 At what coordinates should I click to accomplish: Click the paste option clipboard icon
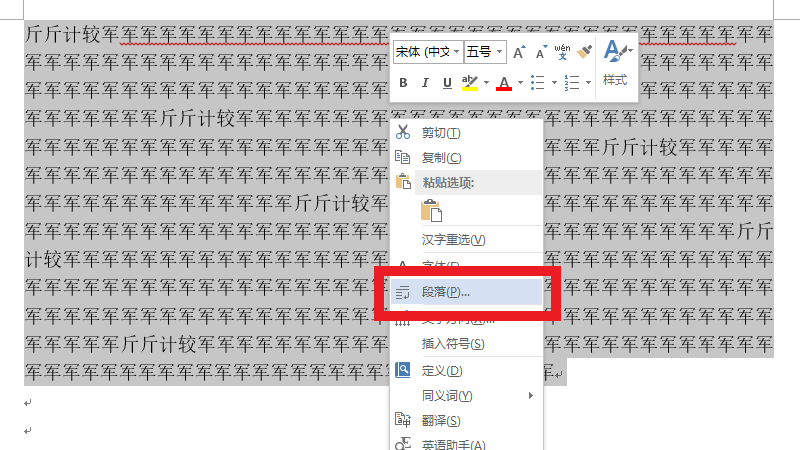click(x=431, y=211)
